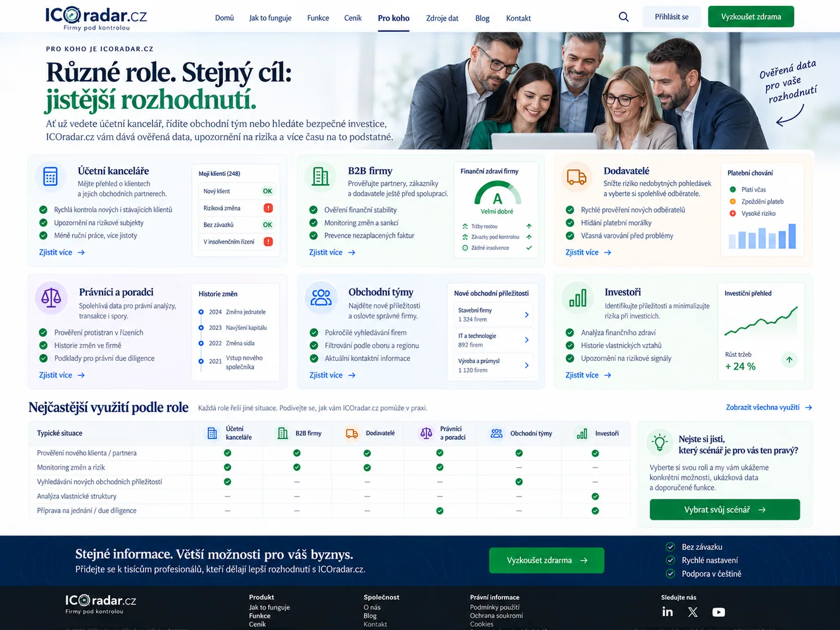Viewport: 840px width, 630px height.
Task: Click the B2B firmy column header icon
Action: (283, 433)
